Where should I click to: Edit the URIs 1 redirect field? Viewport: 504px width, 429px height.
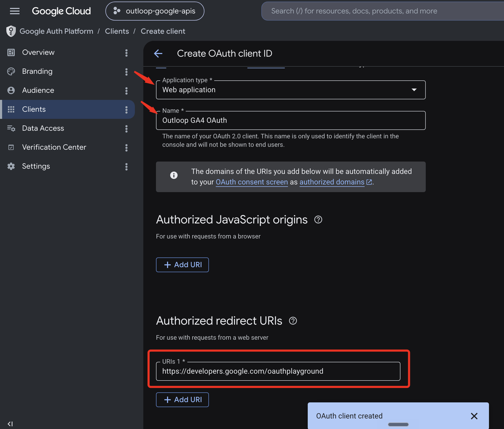point(278,371)
